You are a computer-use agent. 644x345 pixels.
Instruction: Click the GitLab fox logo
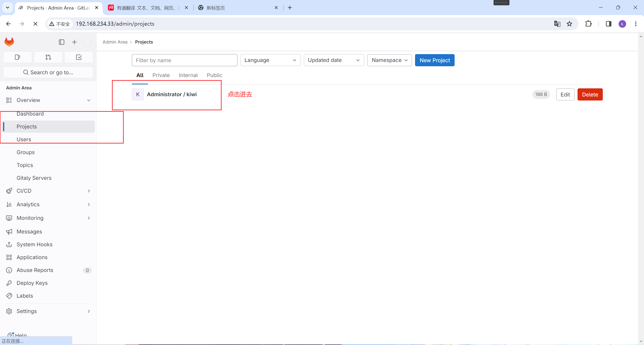tap(9, 42)
